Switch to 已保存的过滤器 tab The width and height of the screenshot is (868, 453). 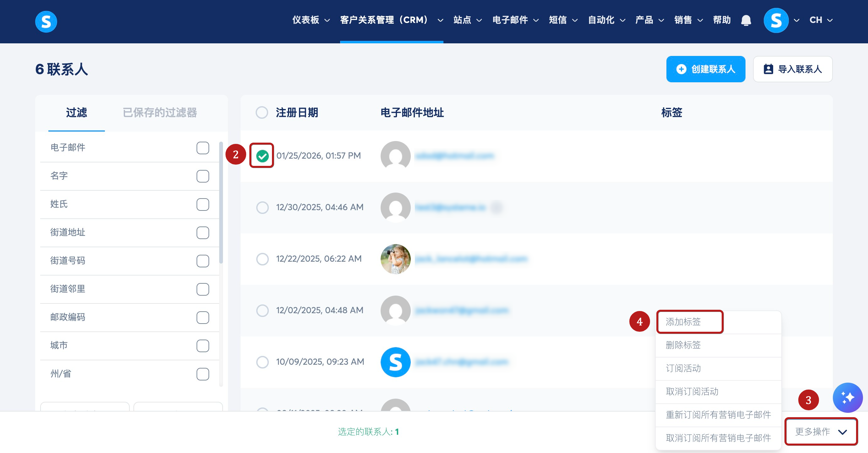(x=160, y=112)
